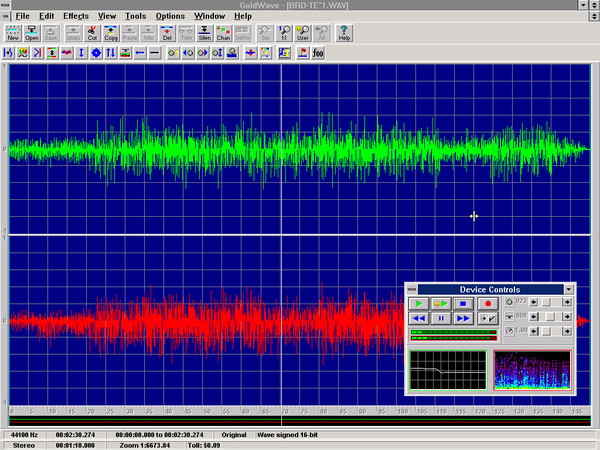Click the red flag cue points icon

303,53
